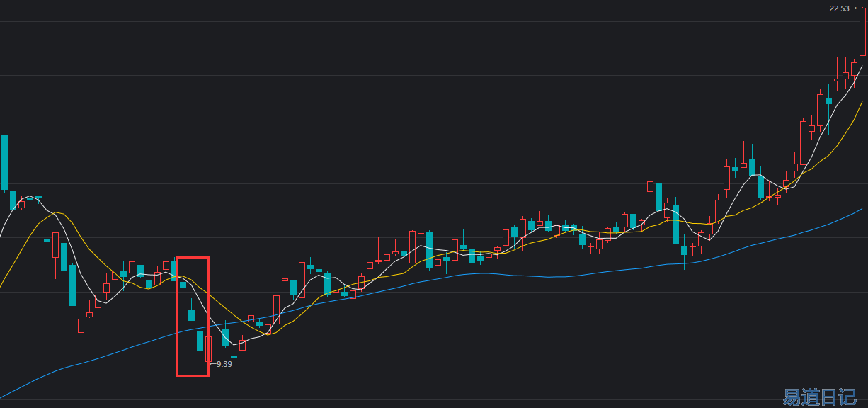The height and width of the screenshot is (408, 868).
Task: Click the 22.53 high price label
Action: (x=839, y=8)
